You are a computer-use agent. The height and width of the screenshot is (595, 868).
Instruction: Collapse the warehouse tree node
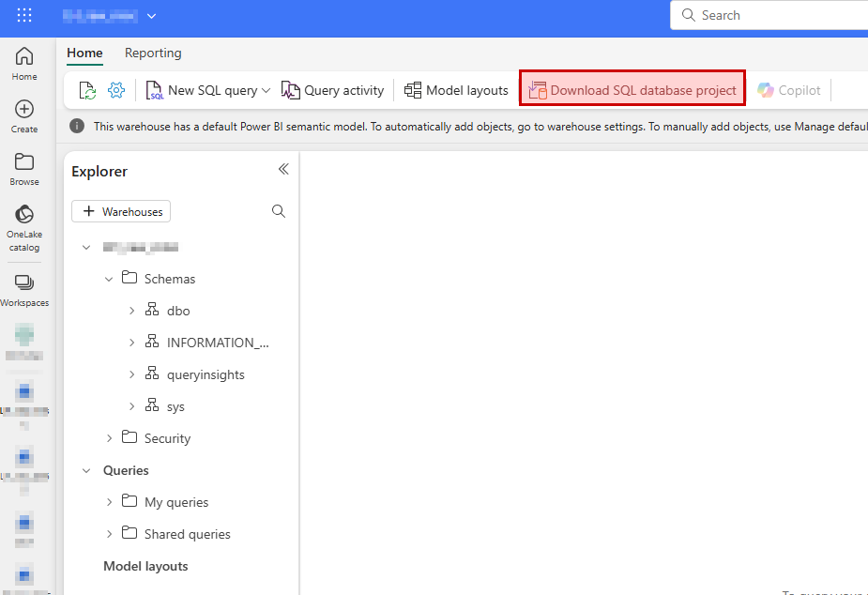[x=86, y=248]
